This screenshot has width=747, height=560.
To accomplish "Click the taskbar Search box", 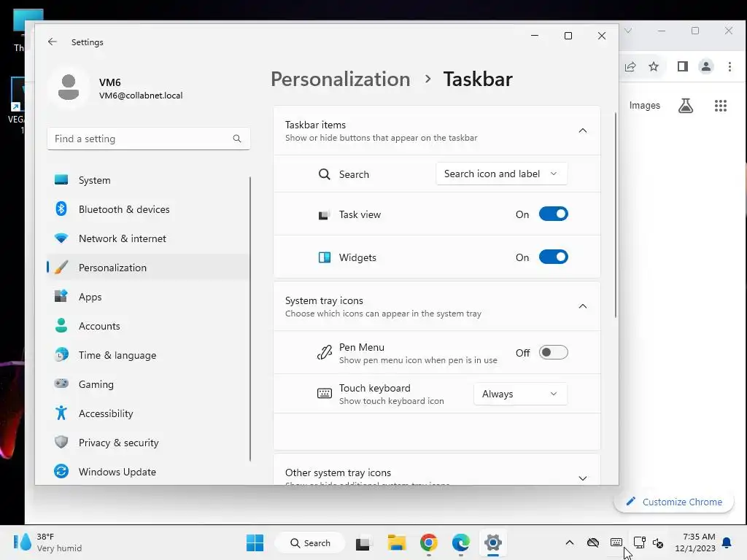I will coord(311,542).
